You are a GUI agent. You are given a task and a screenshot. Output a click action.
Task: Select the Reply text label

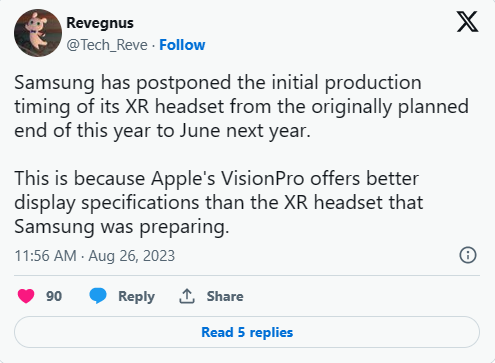(x=137, y=296)
